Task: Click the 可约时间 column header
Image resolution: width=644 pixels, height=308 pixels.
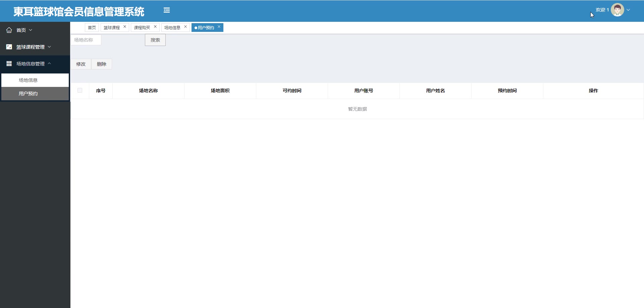Action: click(292, 91)
